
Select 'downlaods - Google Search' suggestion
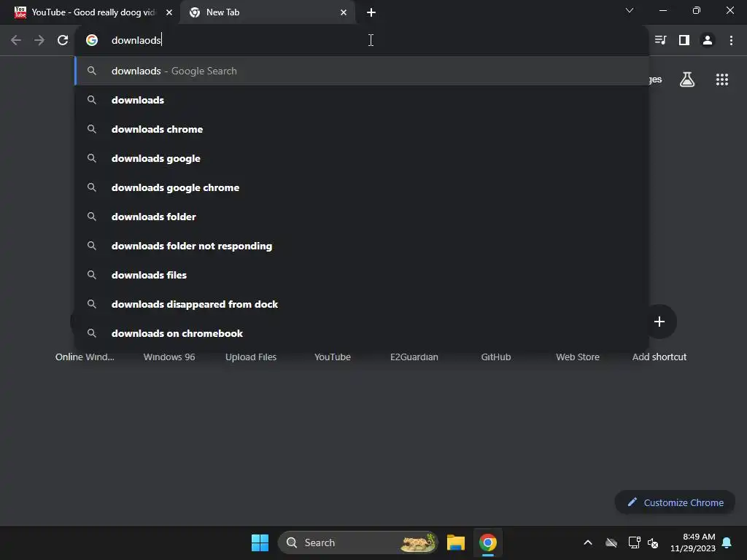coord(362,71)
